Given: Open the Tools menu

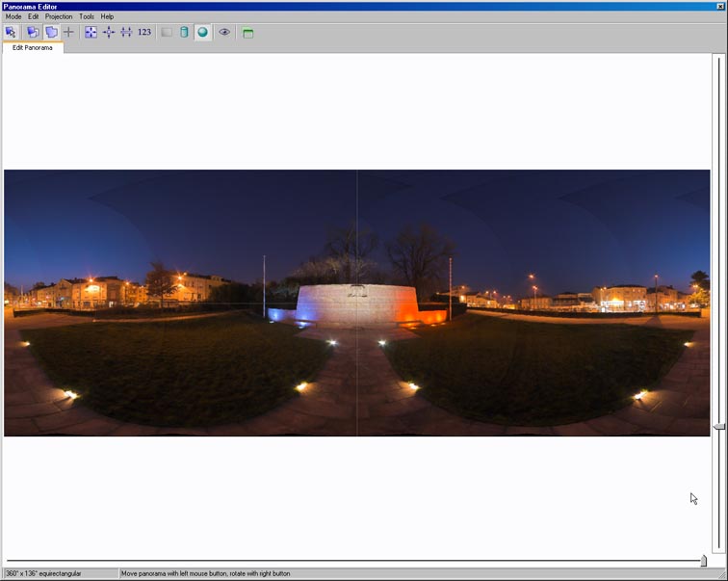Looking at the screenshot, I should pyautogui.click(x=87, y=16).
